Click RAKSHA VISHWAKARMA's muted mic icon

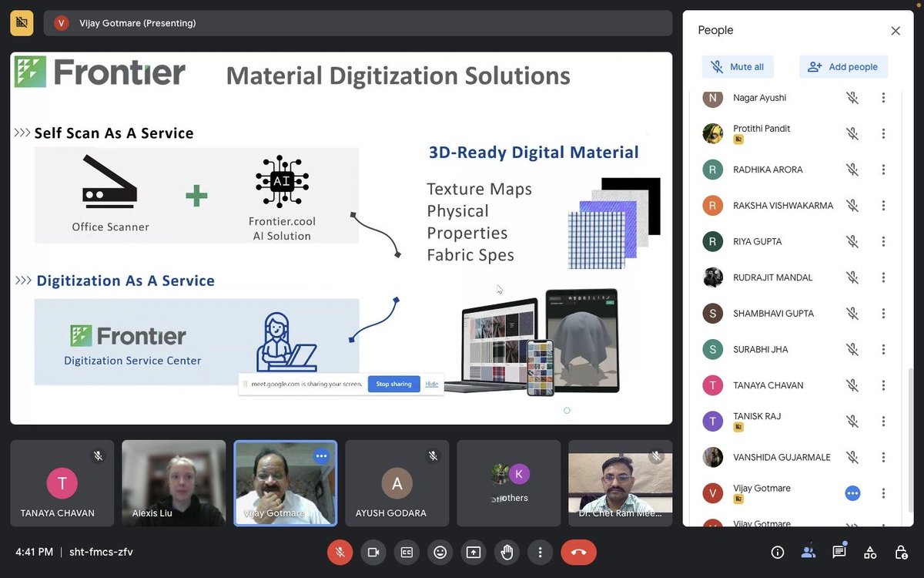(x=852, y=206)
